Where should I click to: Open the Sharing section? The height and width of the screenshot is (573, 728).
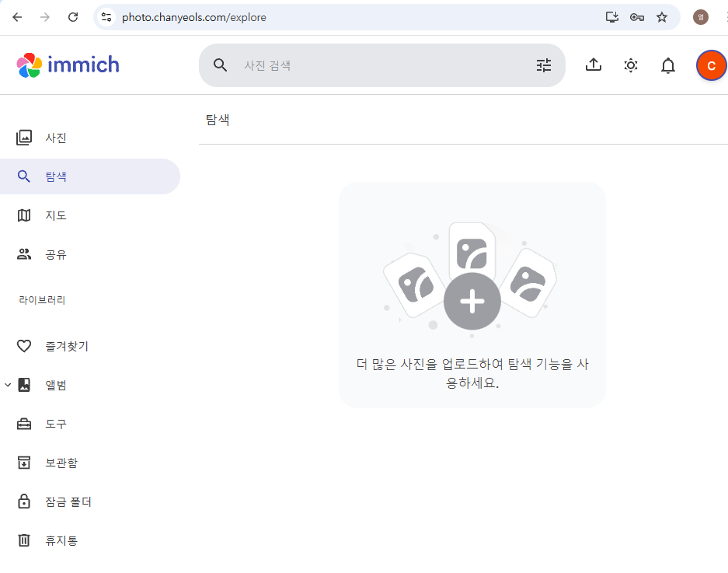(x=47, y=254)
